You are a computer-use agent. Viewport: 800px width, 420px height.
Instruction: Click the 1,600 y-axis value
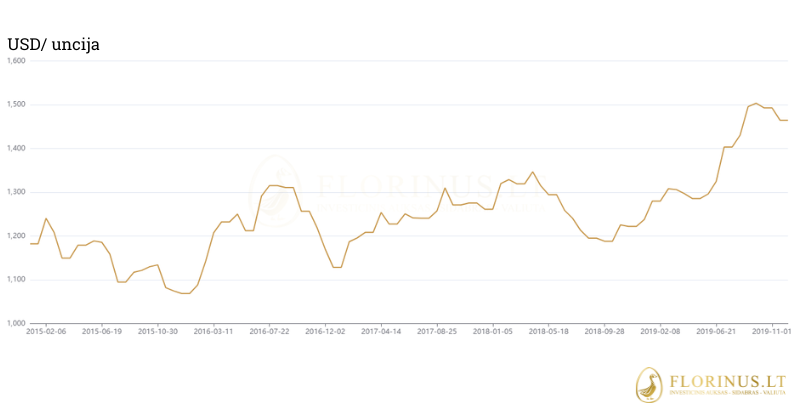coord(15,61)
